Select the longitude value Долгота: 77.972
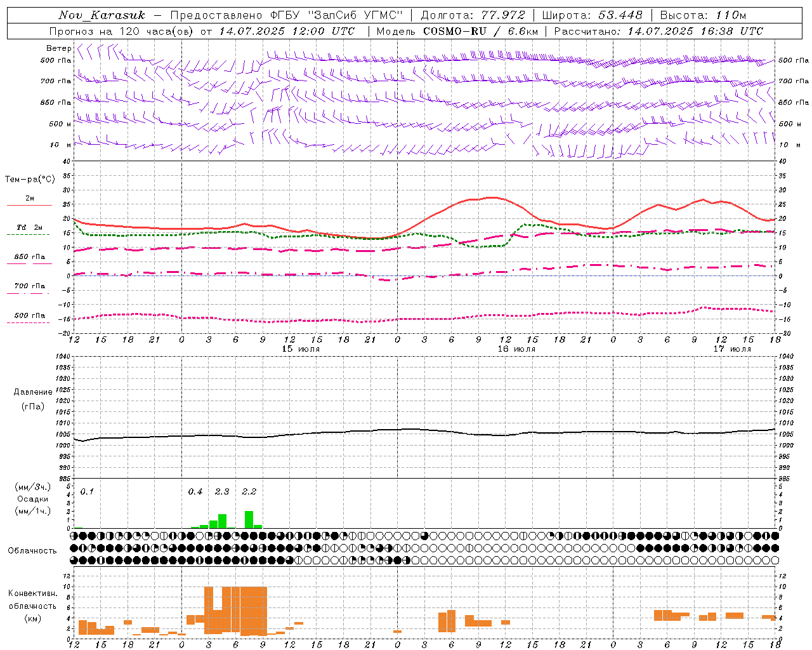 (x=473, y=15)
